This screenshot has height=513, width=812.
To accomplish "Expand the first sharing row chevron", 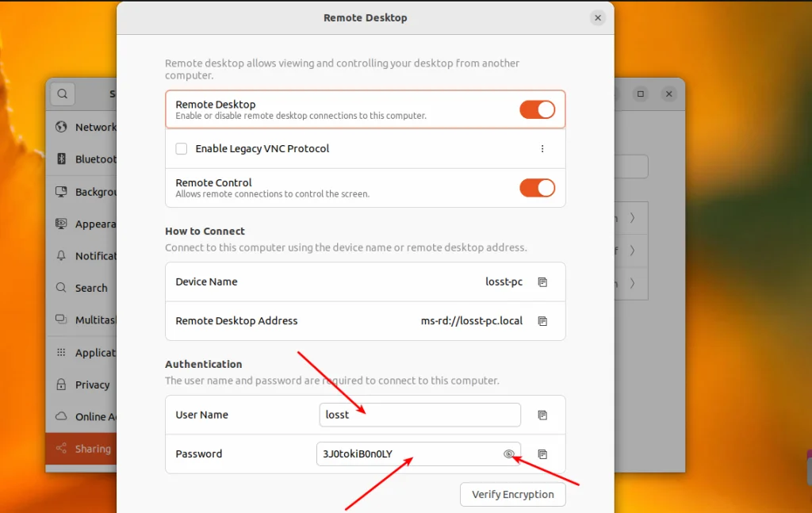I will pyautogui.click(x=632, y=217).
